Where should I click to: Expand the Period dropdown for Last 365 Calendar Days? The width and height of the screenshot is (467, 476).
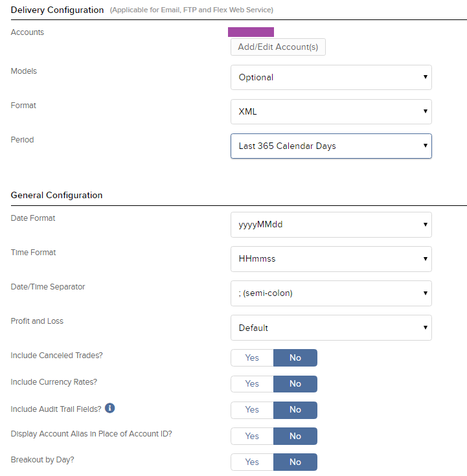[331, 146]
